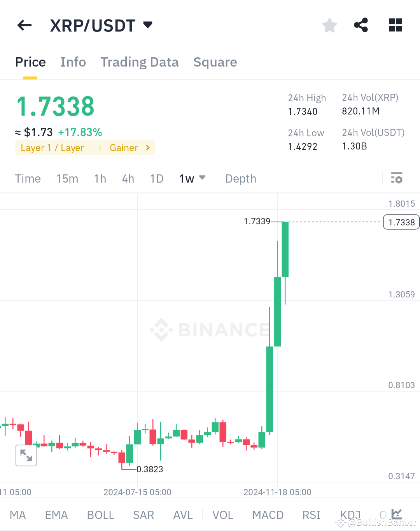The image size is (420, 531).
Task: Open the Depth view
Action: click(240, 178)
